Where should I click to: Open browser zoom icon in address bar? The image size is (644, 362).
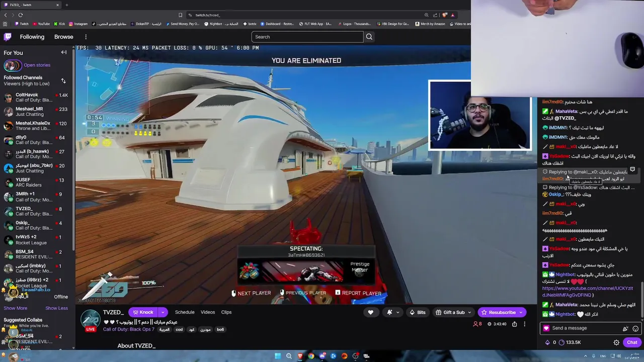(x=426, y=15)
